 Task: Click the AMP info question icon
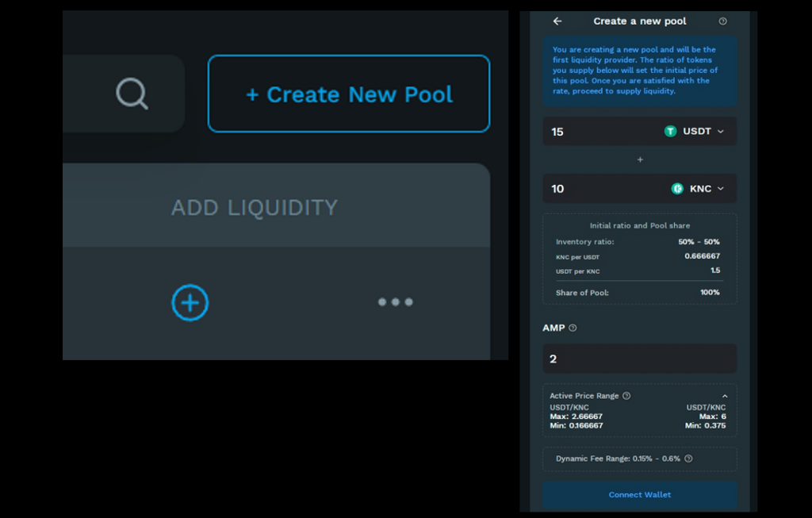(x=573, y=328)
